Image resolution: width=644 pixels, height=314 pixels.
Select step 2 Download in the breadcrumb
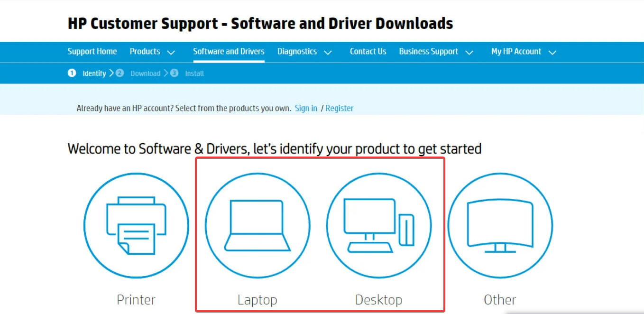(x=138, y=74)
